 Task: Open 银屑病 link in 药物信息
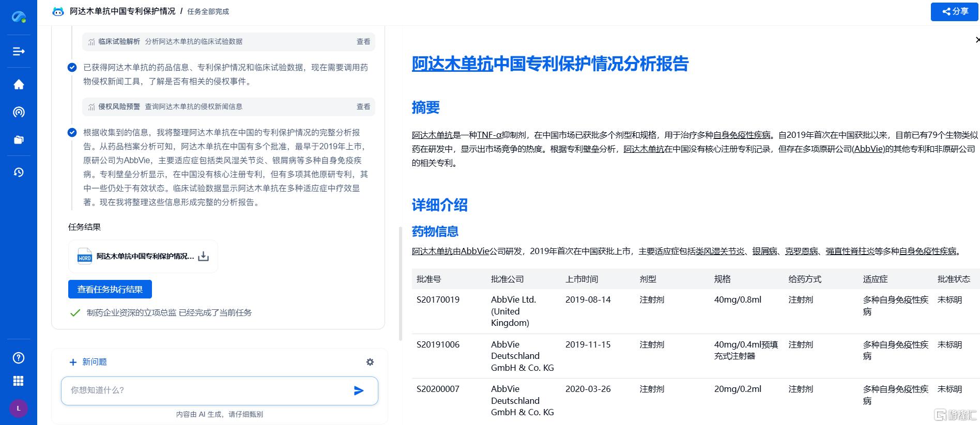[x=764, y=251]
